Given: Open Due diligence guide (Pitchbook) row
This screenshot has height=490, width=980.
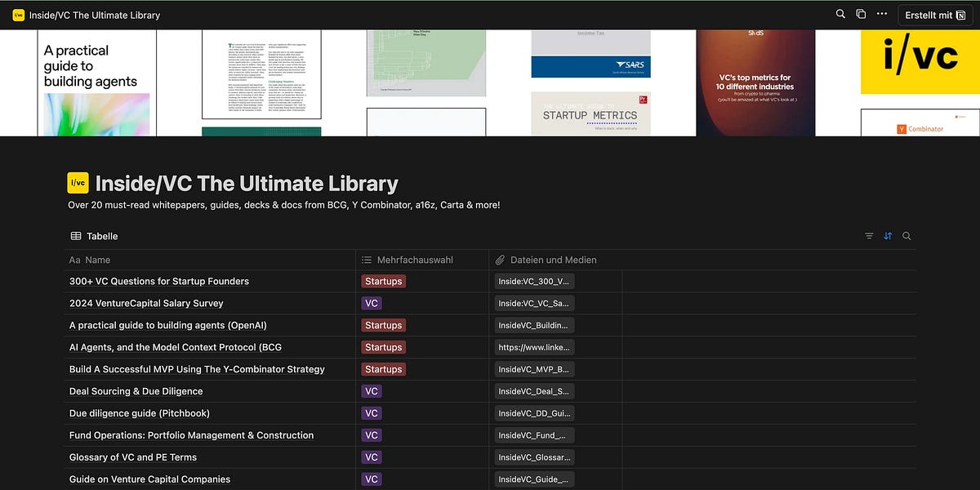Looking at the screenshot, I should point(139,413).
